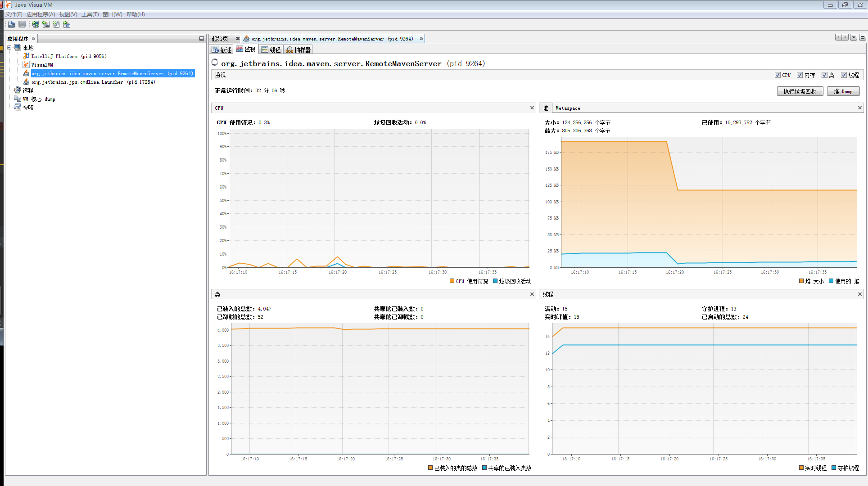Click the Add VM Coredump toolbar icon
This screenshot has height=486, width=868.
[x=56, y=24]
